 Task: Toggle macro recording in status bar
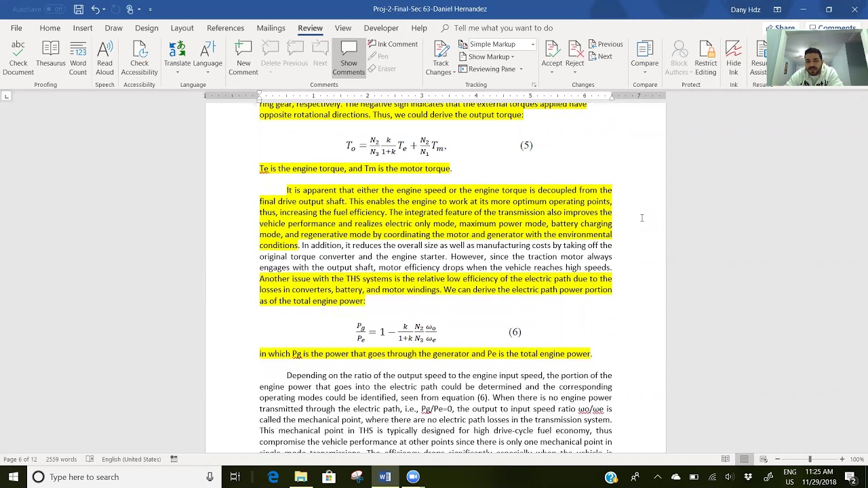(174, 459)
